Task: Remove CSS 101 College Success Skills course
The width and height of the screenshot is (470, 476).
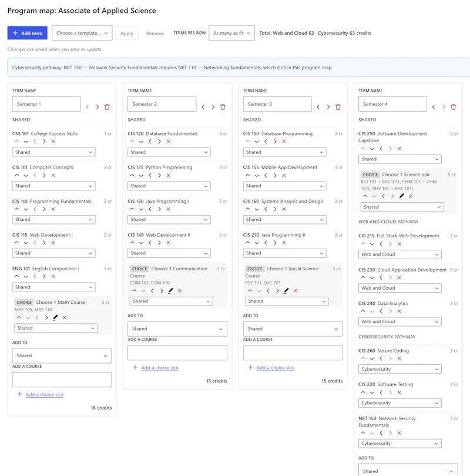Action: [x=53, y=142]
